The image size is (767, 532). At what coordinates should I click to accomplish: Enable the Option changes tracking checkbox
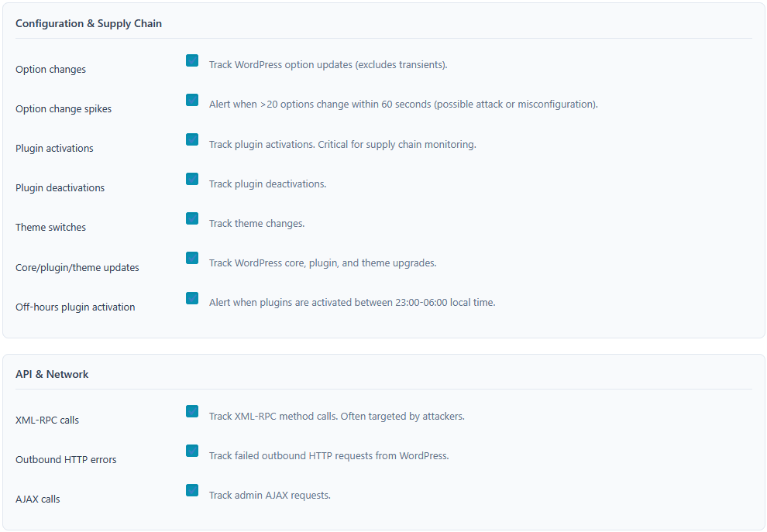click(x=191, y=60)
